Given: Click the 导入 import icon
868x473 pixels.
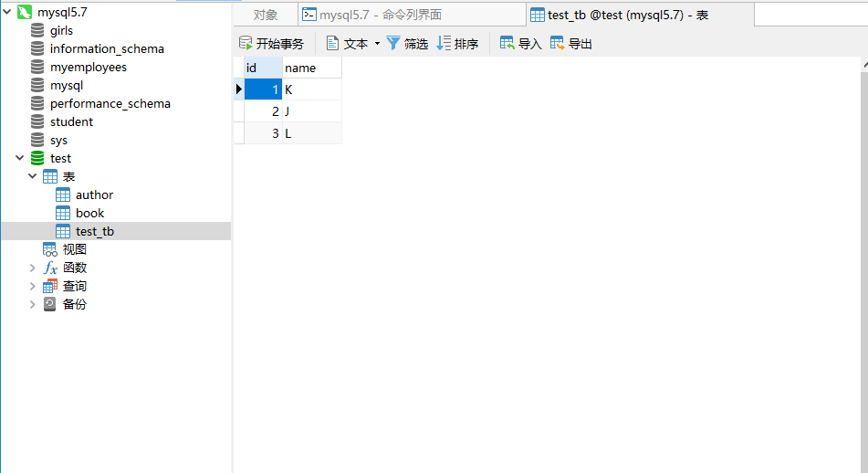Looking at the screenshot, I should (x=507, y=43).
